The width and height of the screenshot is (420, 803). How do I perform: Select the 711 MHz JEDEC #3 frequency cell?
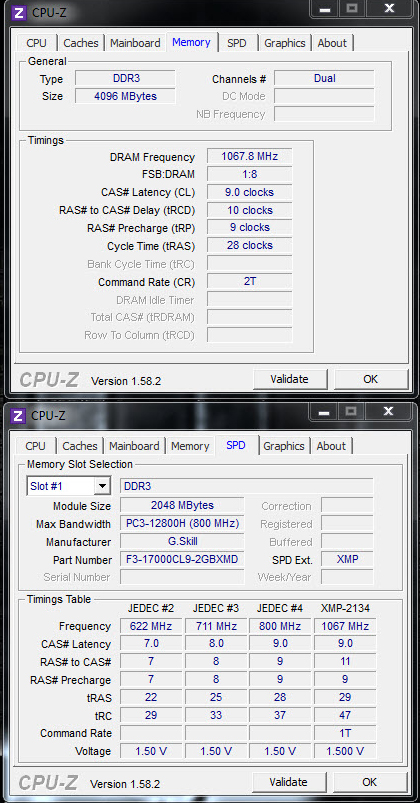click(x=216, y=626)
